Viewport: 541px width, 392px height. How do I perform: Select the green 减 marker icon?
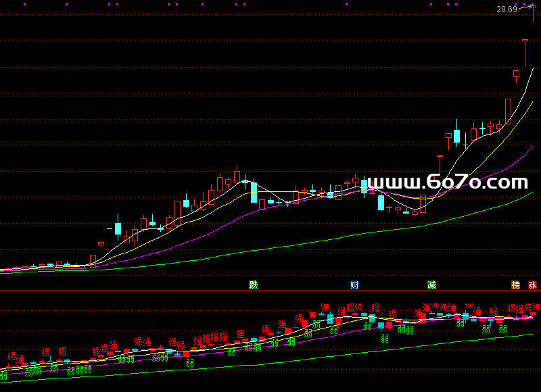click(431, 285)
